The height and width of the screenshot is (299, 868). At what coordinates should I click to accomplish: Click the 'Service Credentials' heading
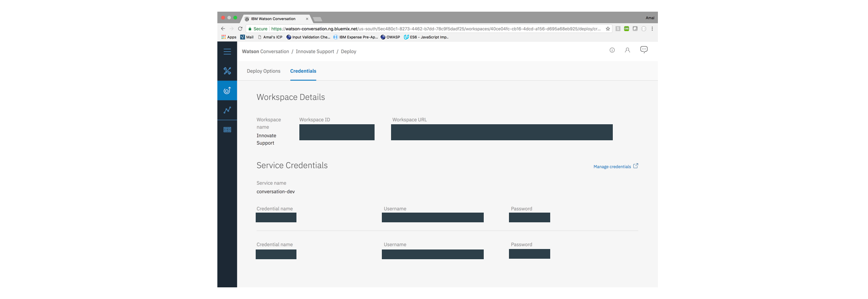pos(292,166)
